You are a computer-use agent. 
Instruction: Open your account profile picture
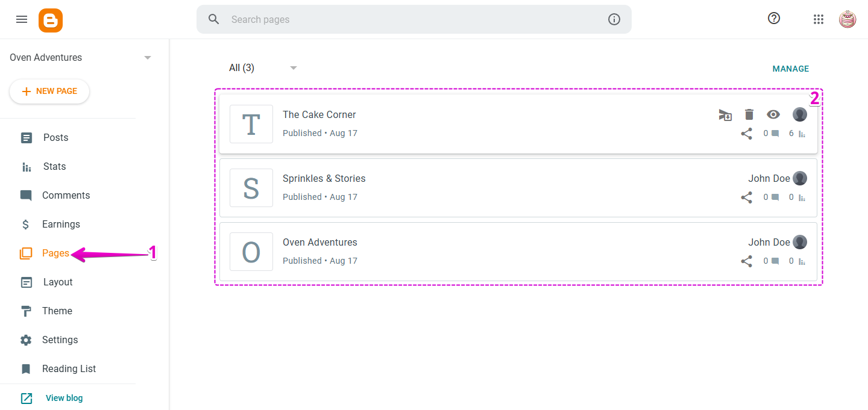tap(848, 19)
